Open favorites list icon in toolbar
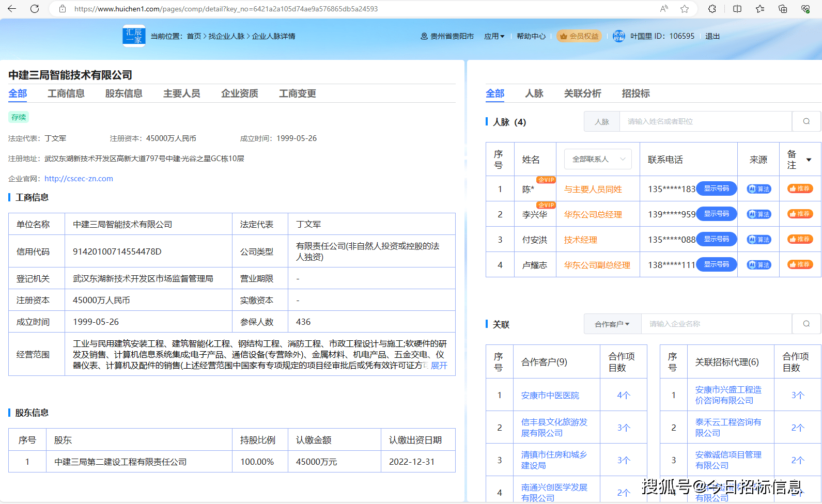822x504 pixels. click(x=760, y=9)
